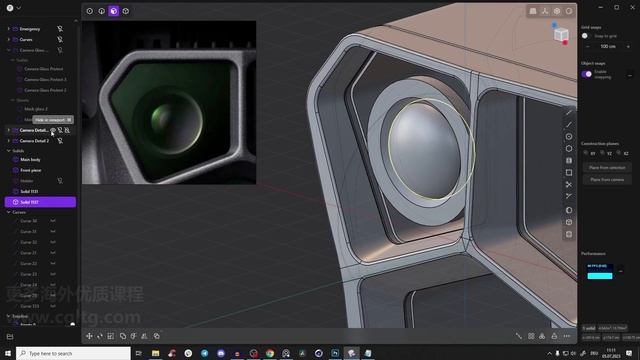The width and height of the screenshot is (640, 360).
Task: Click the cyan performance FPS bar
Action: pos(600,276)
